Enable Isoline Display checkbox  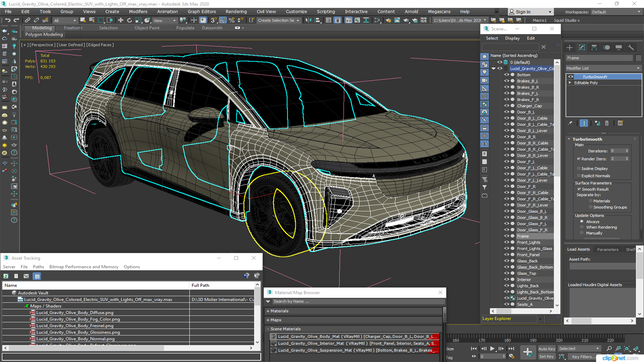(x=579, y=169)
